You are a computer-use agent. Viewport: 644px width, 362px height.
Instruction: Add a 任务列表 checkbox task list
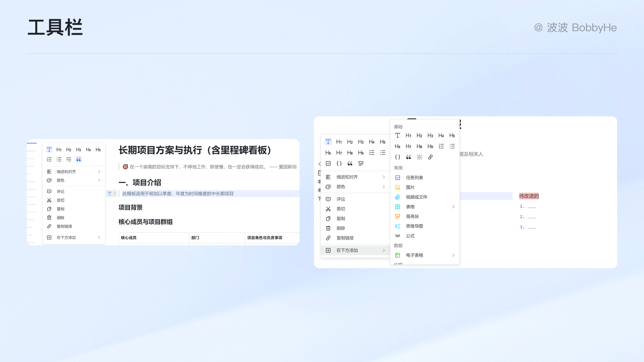coord(414,178)
